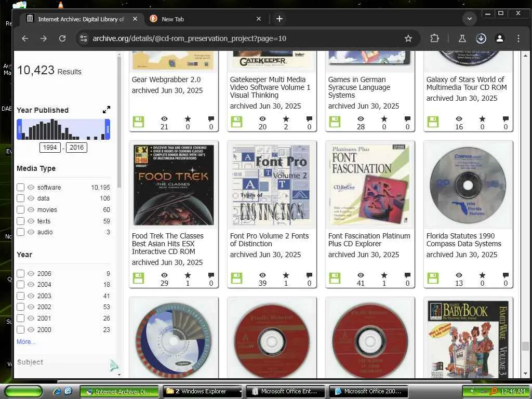Switch to the Internet Archive tab
Screen dimensions: 532x399
click(82, 19)
